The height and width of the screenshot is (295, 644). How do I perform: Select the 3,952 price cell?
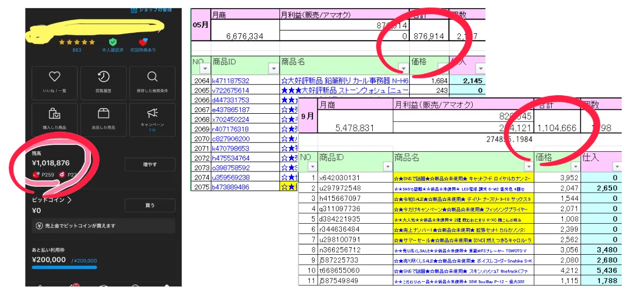557,178
